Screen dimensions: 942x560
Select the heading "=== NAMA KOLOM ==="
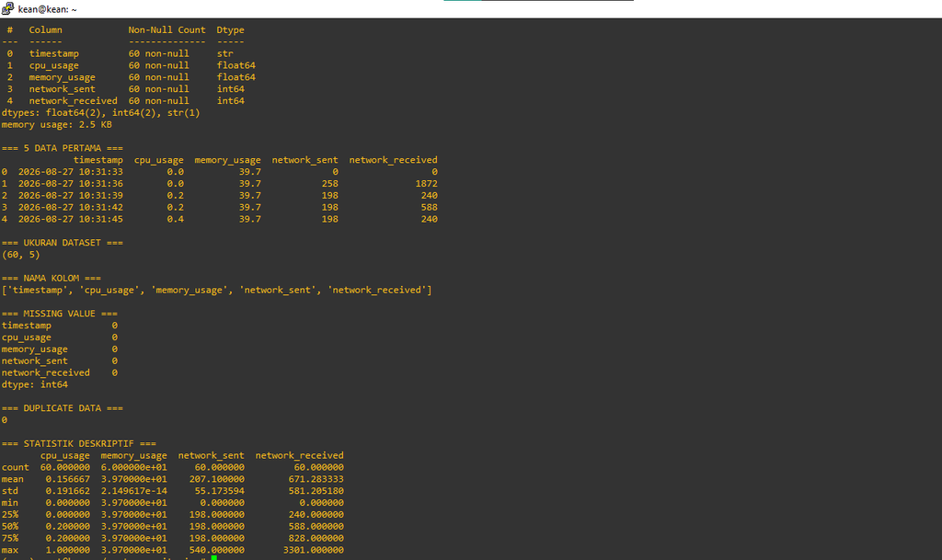[52, 279]
